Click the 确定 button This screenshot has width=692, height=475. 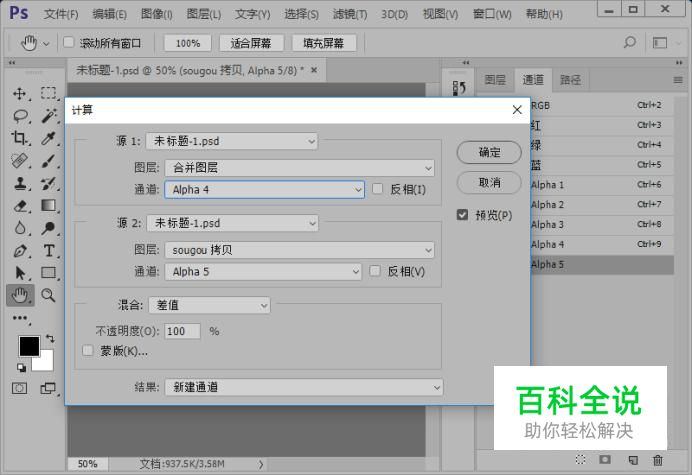(x=489, y=152)
